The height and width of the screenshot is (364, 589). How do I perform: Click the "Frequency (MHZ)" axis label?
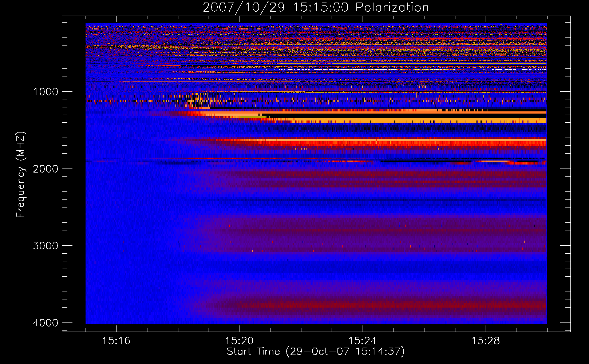click(x=20, y=175)
